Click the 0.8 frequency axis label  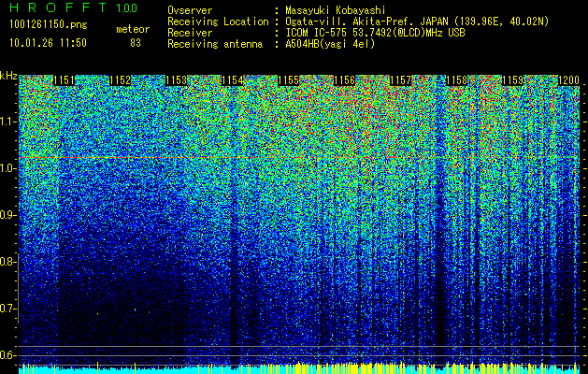coord(7,262)
